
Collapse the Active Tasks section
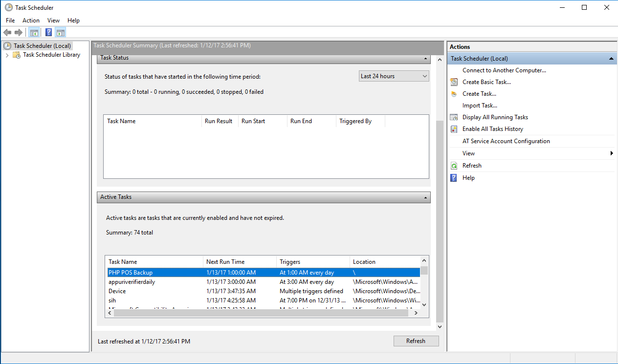(426, 197)
